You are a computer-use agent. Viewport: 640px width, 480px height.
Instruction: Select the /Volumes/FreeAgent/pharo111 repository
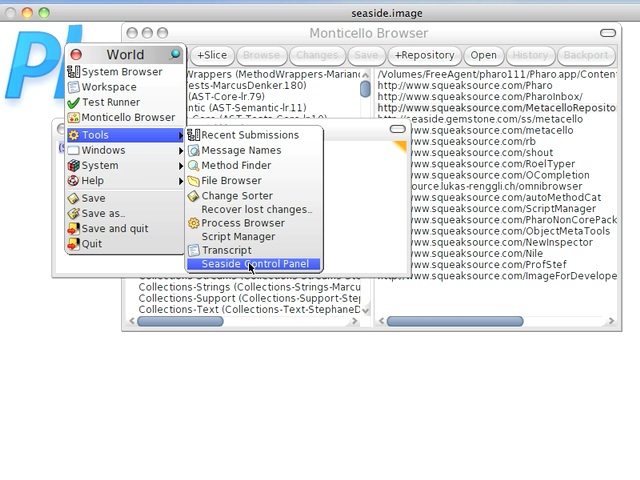497,74
